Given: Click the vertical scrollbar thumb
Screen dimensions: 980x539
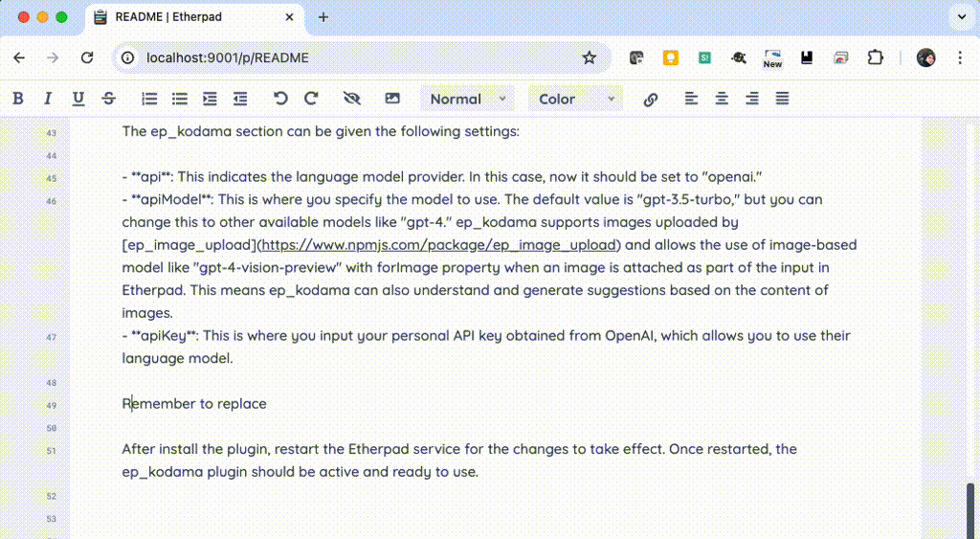Looking at the screenshot, I should point(970,509).
